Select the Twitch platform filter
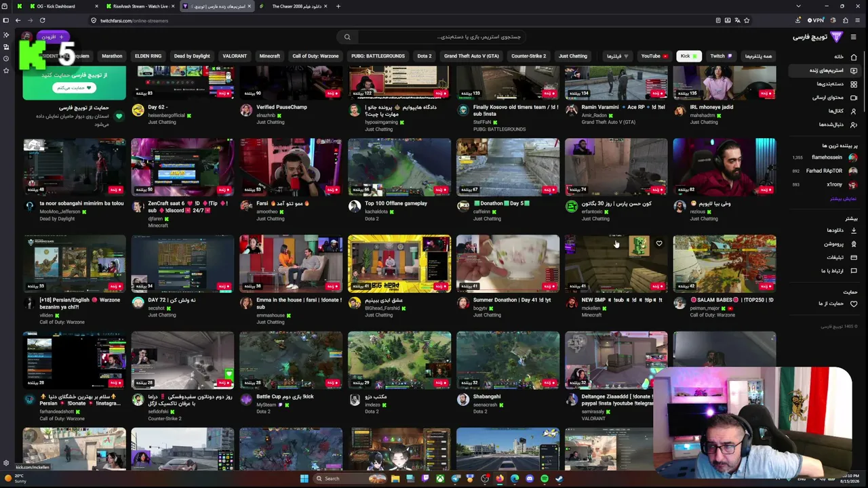The width and height of the screenshot is (868, 488). [x=720, y=56]
